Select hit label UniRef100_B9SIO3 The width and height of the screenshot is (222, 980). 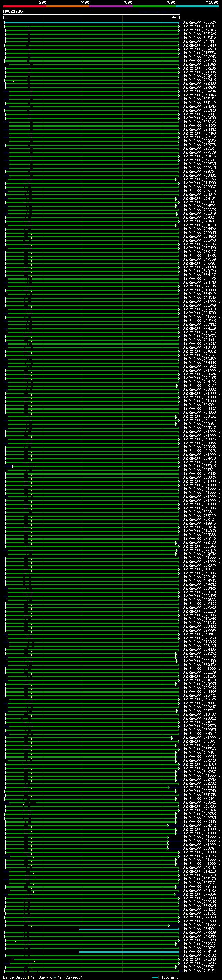point(199,122)
